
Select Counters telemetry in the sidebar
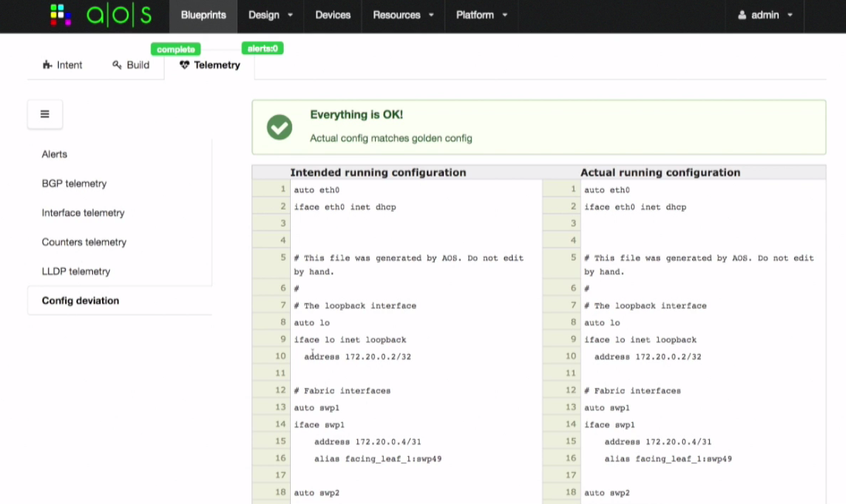pos(84,243)
